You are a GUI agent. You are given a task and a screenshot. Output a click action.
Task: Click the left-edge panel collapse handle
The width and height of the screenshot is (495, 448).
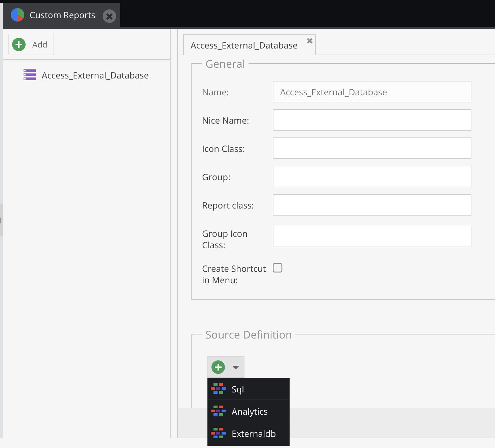click(1, 220)
